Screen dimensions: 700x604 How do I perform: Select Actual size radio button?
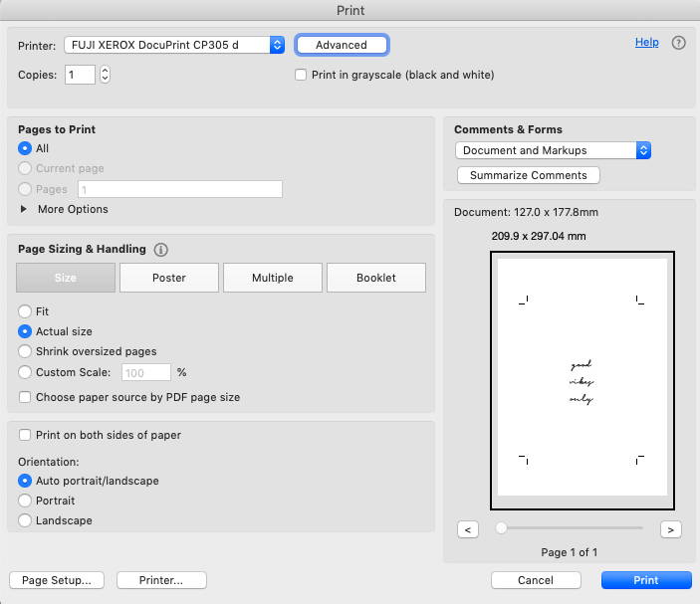point(25,331)
